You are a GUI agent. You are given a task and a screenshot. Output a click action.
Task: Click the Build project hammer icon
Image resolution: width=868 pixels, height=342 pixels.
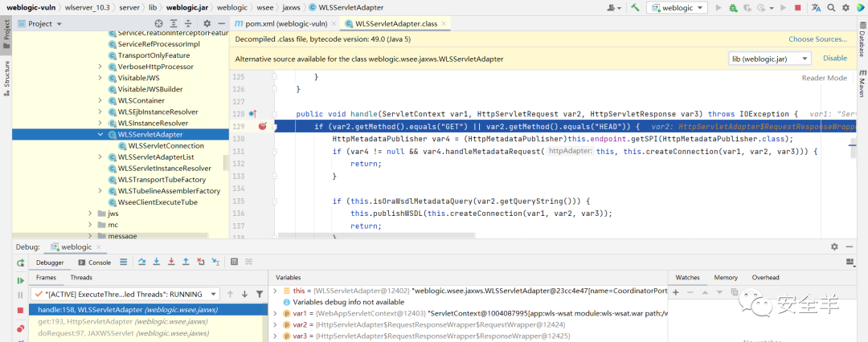coord(636,8)
